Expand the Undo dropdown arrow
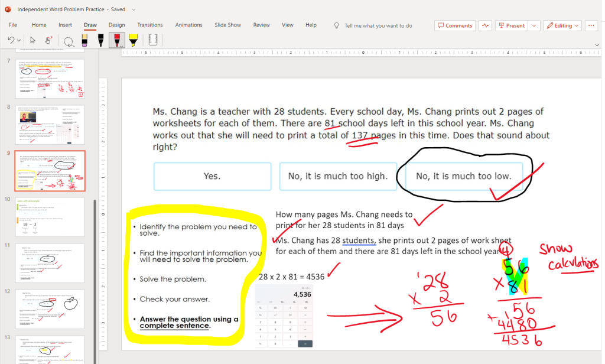This screenshot has width=605, height=364. 19,41
